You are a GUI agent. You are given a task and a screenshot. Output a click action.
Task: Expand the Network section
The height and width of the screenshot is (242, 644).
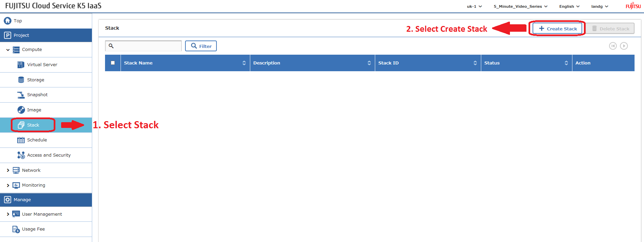pyautogui.click(x=8, y=170)
